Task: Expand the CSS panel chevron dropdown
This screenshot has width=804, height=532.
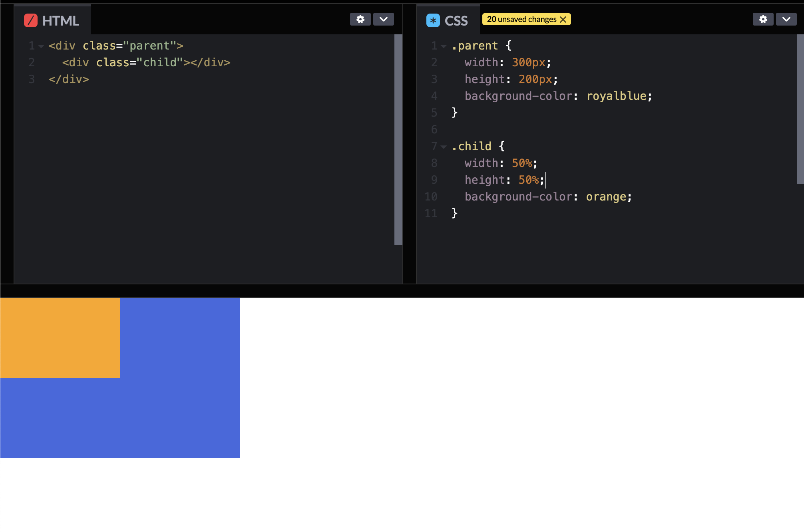Action: pos(786,19)
